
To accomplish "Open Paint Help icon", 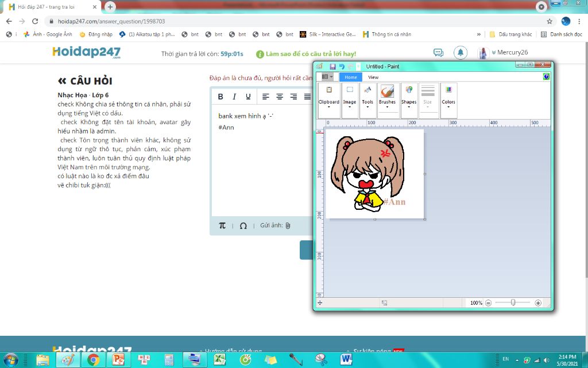I will [547, 76].
